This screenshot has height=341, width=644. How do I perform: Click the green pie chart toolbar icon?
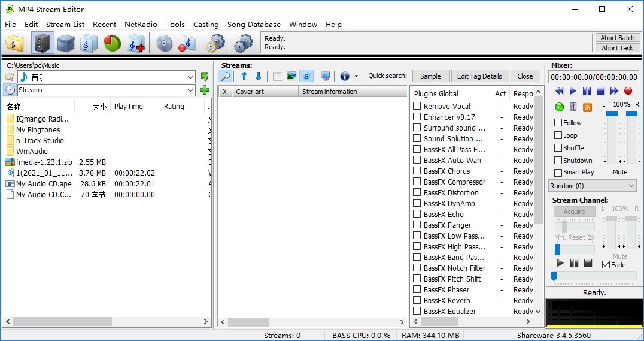click(x=113, y=43)
